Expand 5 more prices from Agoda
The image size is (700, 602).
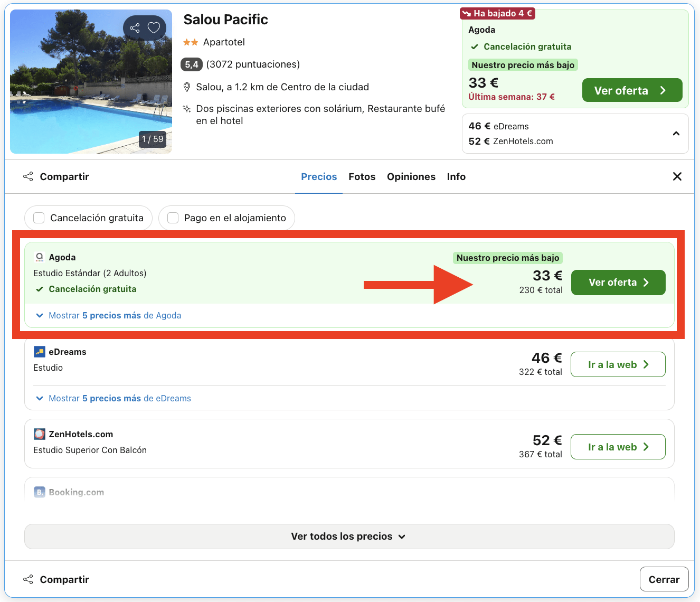pyautogui.click(x=115, y=315)
